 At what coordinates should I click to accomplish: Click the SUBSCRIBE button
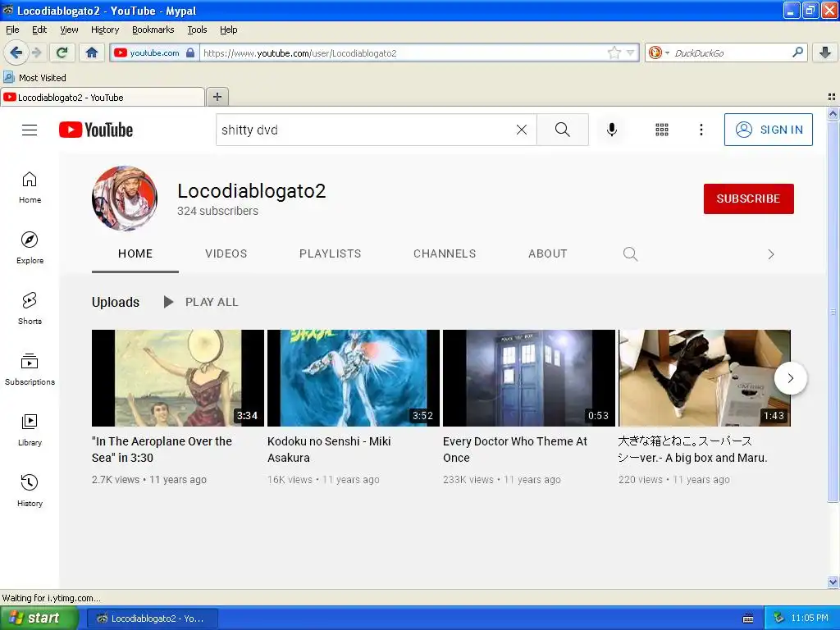[748, 199]
